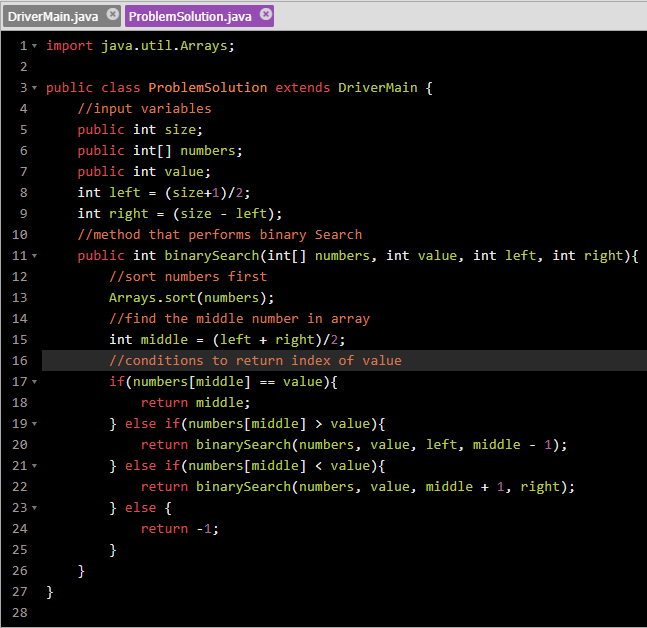
Task: Collapse the binarySearch method fold on line 11
Action: 35,256
